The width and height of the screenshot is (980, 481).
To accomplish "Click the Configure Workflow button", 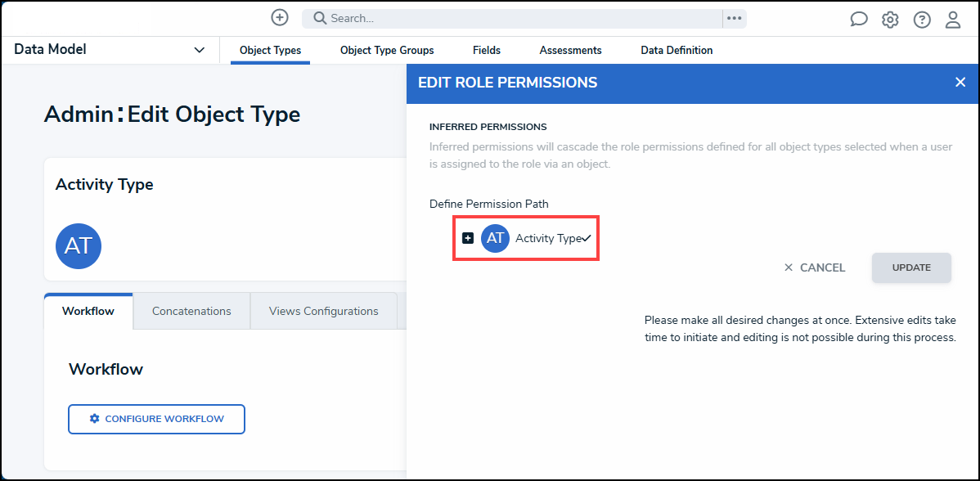I will point(156,419).
